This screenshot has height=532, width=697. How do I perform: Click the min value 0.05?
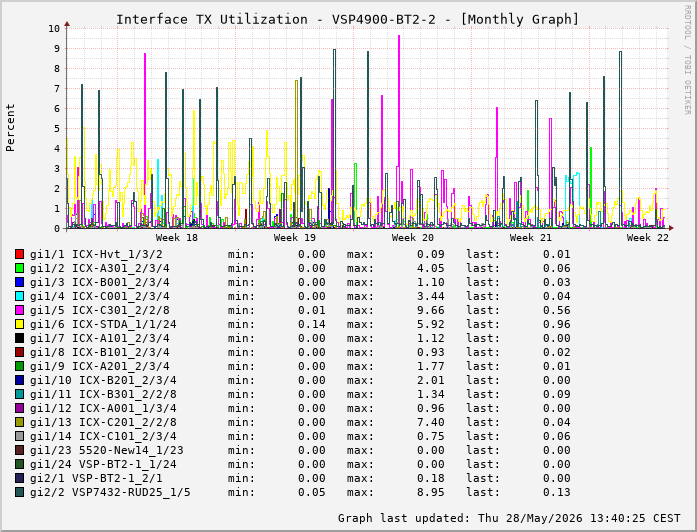click(312, 492)
